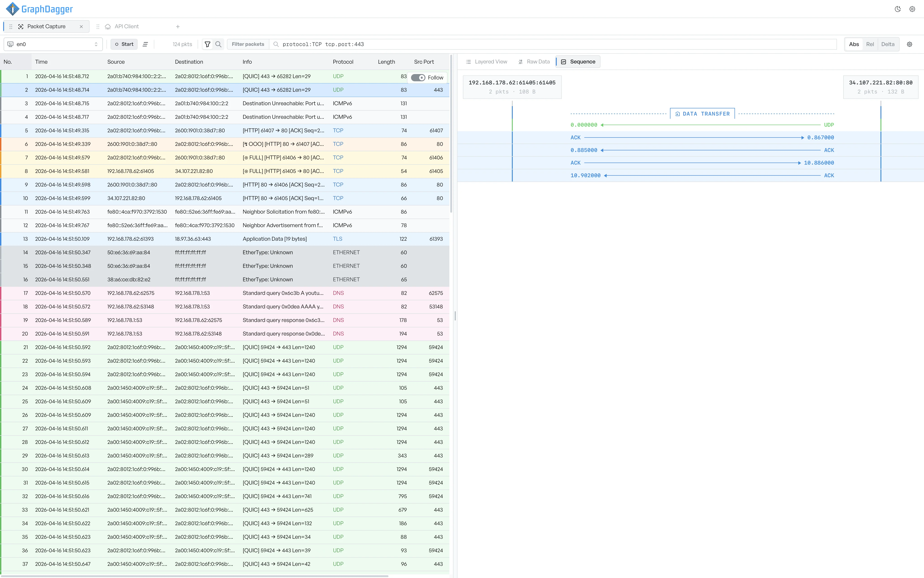
Task: Switch to the API Client tab
Action: tap(126, 26)
